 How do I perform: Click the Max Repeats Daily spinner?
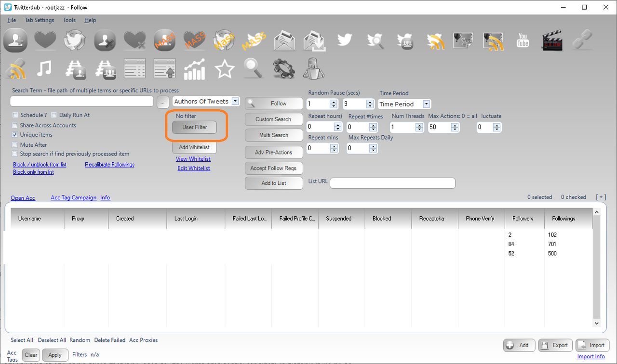click(x=362, y=148)
